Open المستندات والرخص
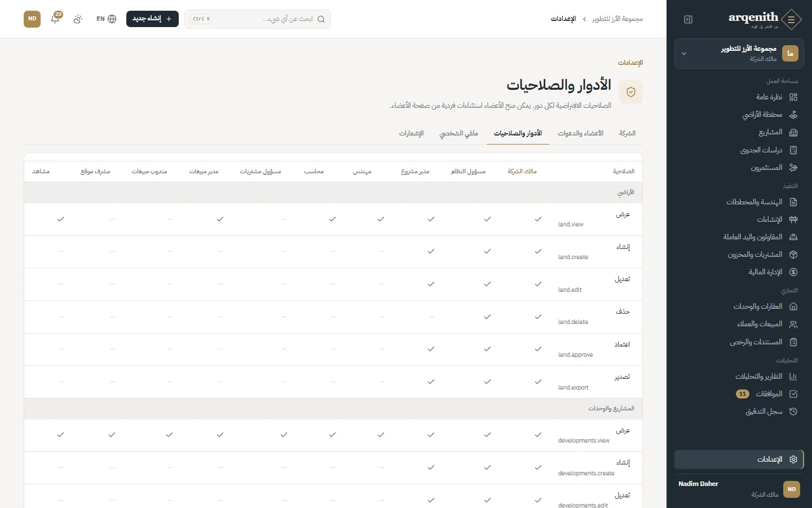 coord(739,342)
